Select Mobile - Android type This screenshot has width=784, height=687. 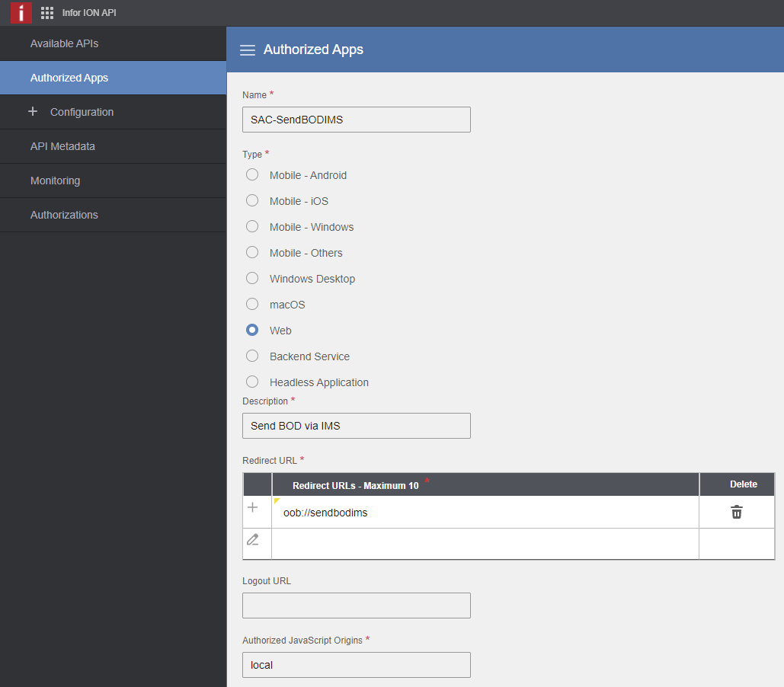click(x=252, y=175)
